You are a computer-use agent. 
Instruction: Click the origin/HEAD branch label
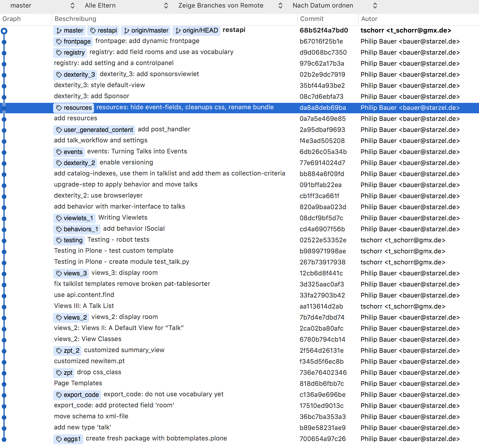197,31
